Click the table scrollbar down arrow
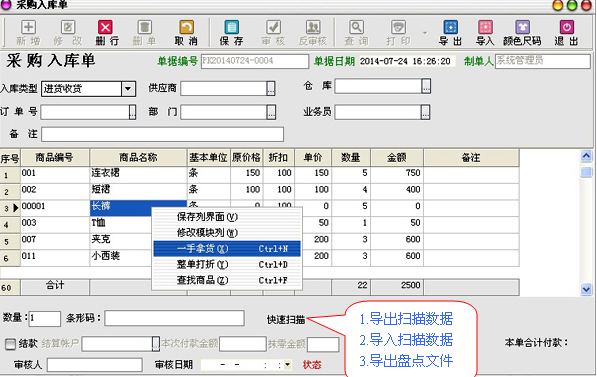The width and height of the screenshot is (597, 377). pyautogui.click(x=586, y=289)
